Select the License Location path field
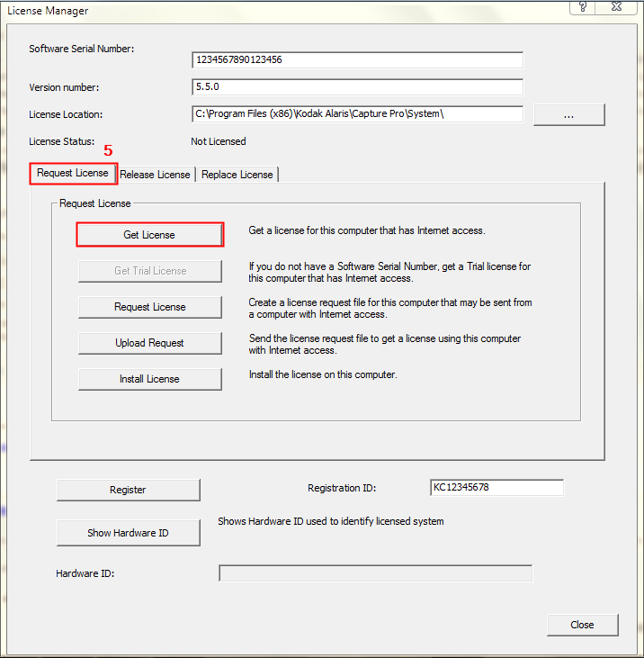Screen dimensions: 644x658 pos(357,114)
